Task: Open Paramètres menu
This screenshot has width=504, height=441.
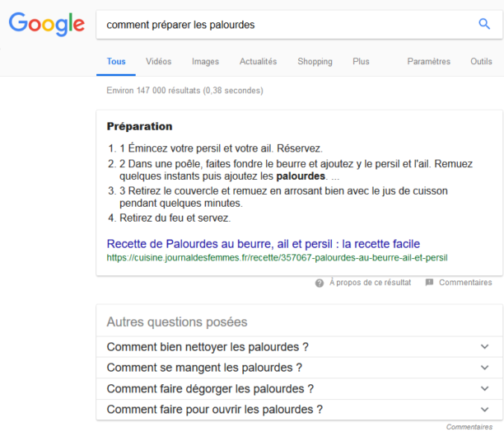Action: coord(429,62)
